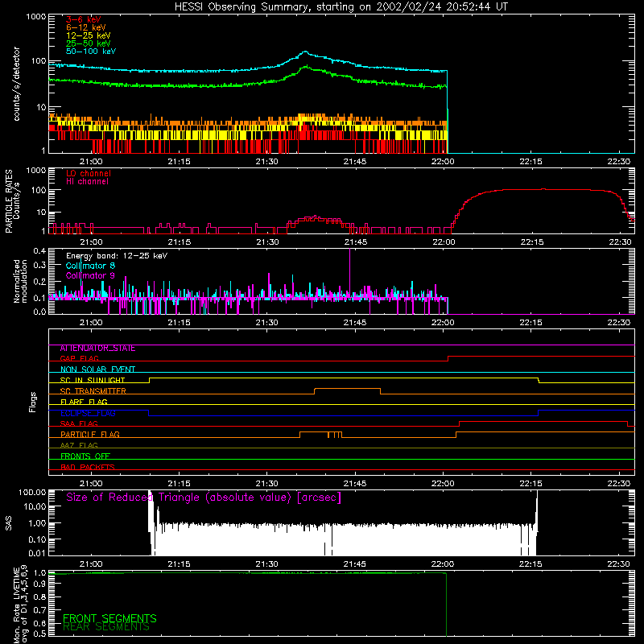Click the 21:30 tick label under particle rates panel

point(267,242)
